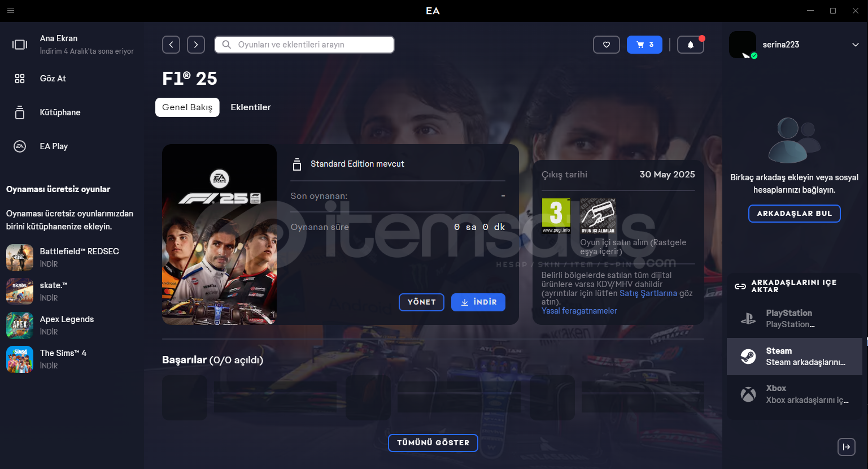Viewport: 868px width, 469px height.
Task: Click 'Başarılar (0/0 açıldı)' heading
Action: (213, 360)
